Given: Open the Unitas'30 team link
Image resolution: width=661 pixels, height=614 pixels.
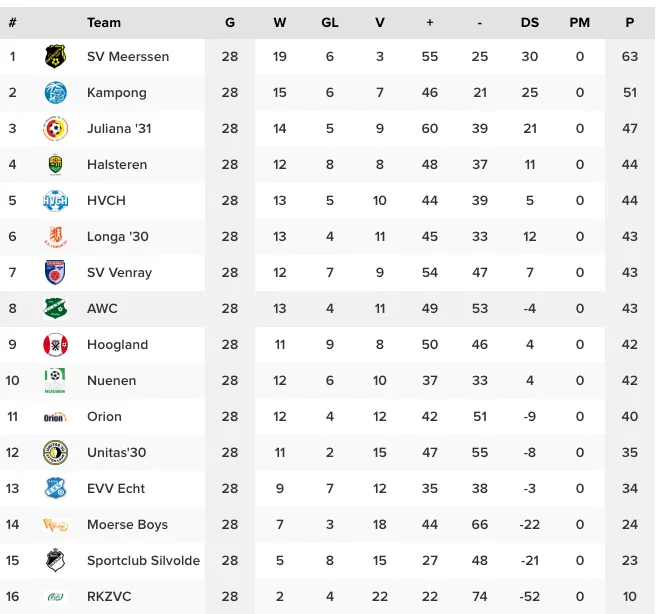Looking at the screenshot, I should coord(116,453).
